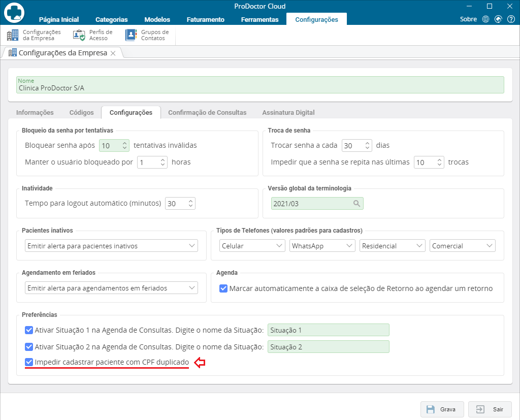
Task: Expand the Agendamento em feriados dropdown
Action: (x=111, y=288)
